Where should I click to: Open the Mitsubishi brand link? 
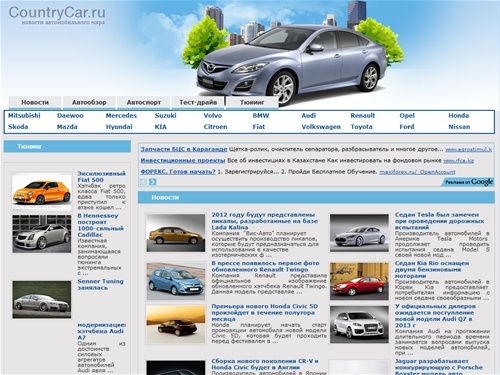tap(24, 116)
